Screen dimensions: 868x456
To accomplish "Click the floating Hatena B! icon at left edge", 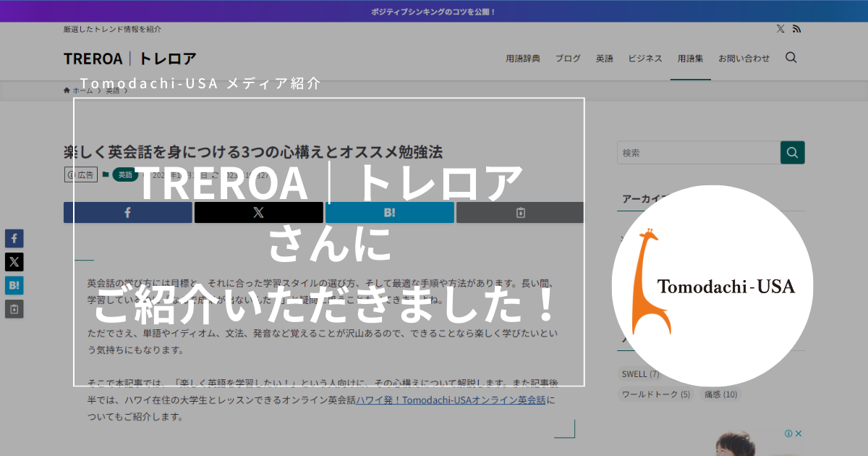I will click(14, 285).
